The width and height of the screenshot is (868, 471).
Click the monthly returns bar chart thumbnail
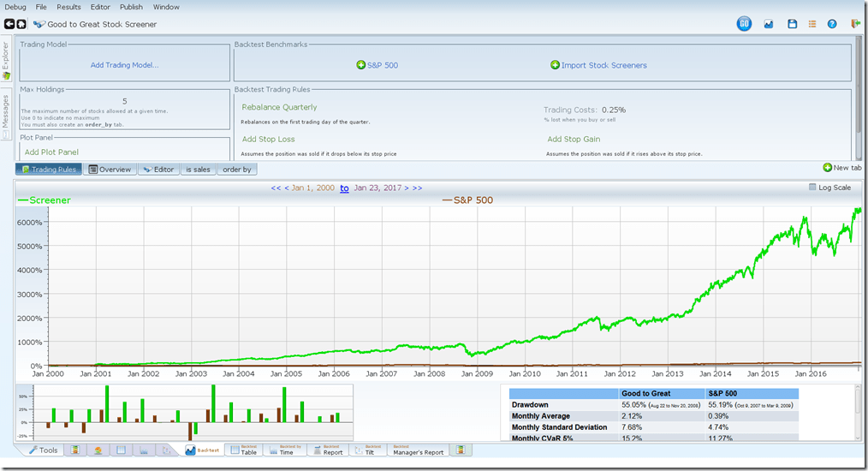[x=185, y=412]
